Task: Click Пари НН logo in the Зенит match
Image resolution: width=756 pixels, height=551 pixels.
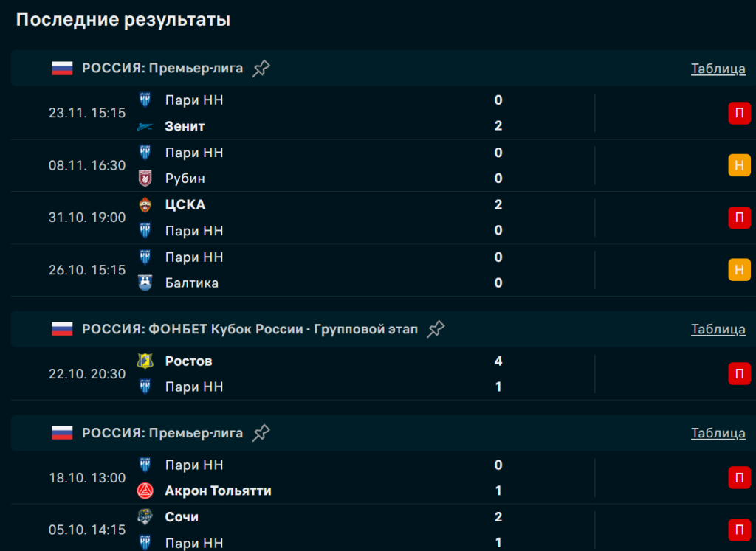Action: click(x=145, y=100)
